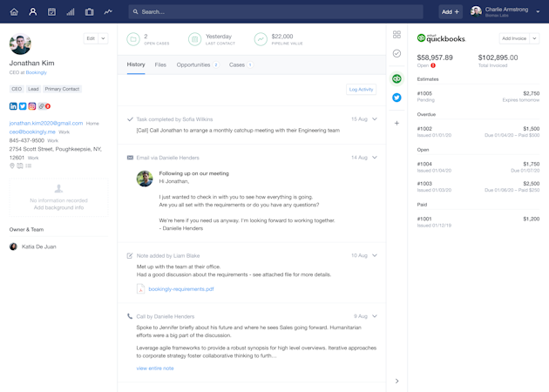The height and width of the screenshot is (392, 549).
Task: Open the Cases briefcase icon
Action: coord(89,12)
